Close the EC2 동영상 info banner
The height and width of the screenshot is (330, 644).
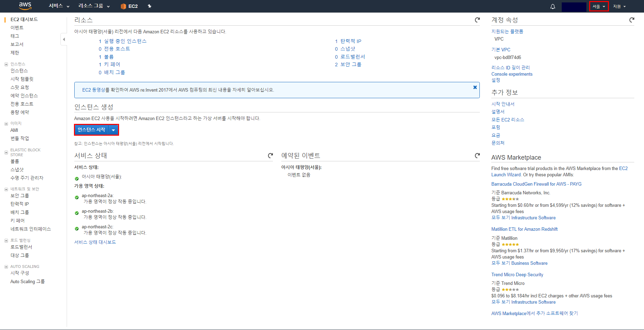point(475,87)
